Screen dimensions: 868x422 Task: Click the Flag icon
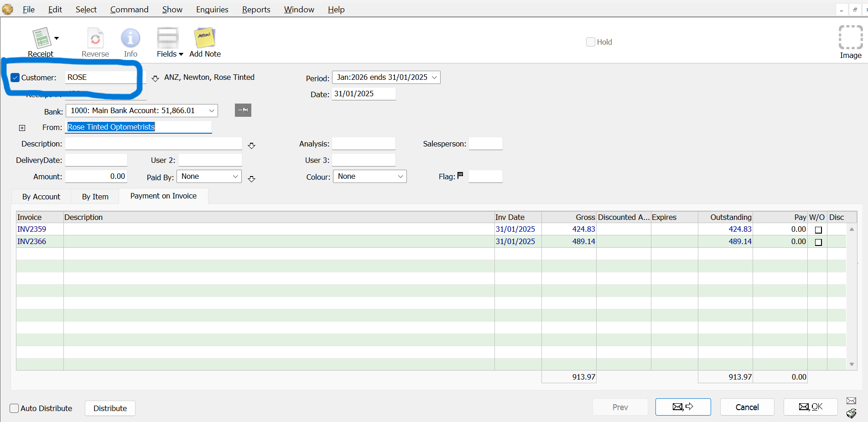pos(460,175)
